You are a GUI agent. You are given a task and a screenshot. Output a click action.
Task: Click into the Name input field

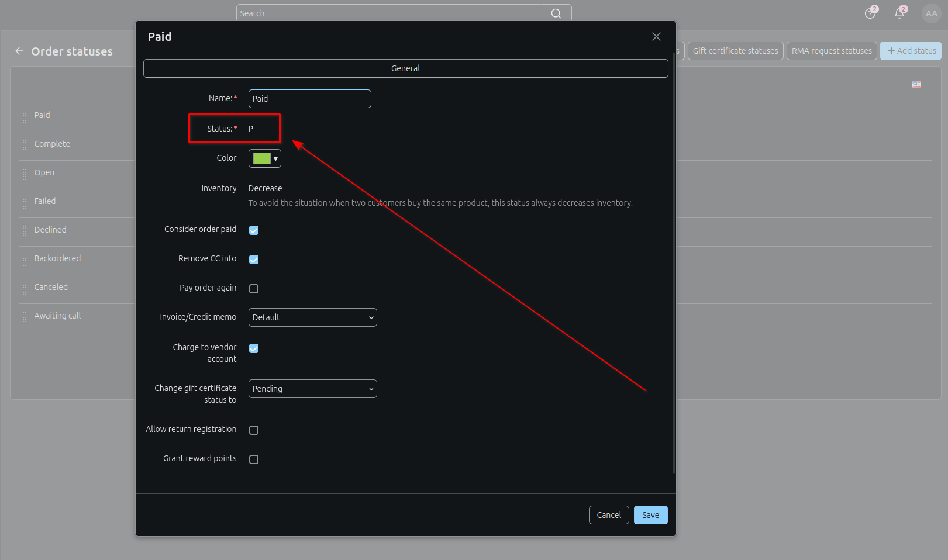(x=310, y=99)
